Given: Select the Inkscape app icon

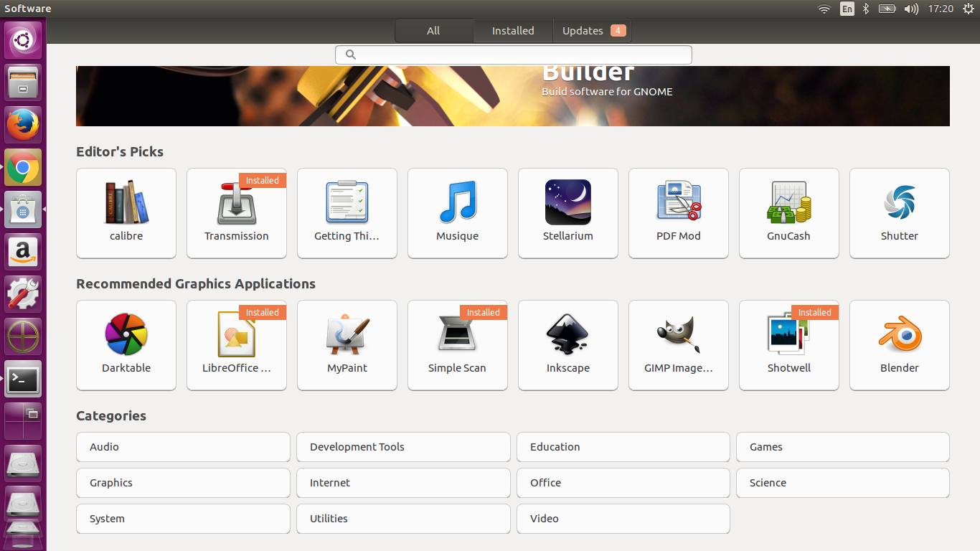Looking at the screenshot, I should click(568, 334).
